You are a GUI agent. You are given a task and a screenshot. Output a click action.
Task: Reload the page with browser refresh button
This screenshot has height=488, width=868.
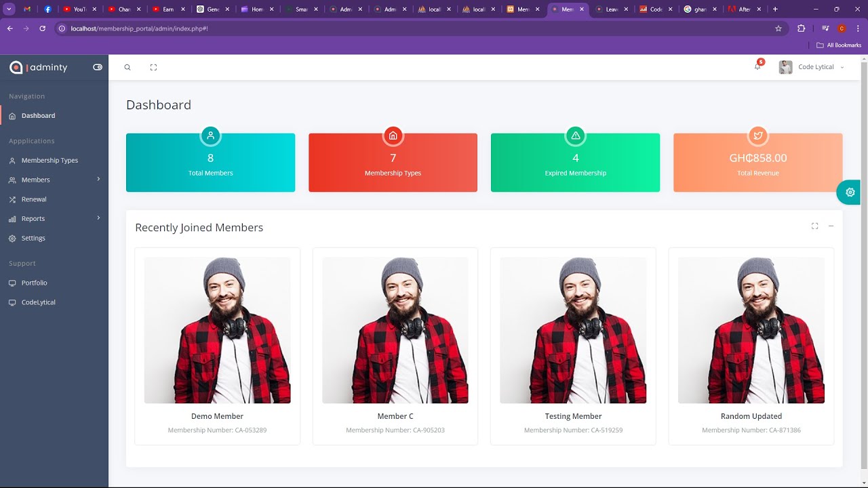click(43, 28)
